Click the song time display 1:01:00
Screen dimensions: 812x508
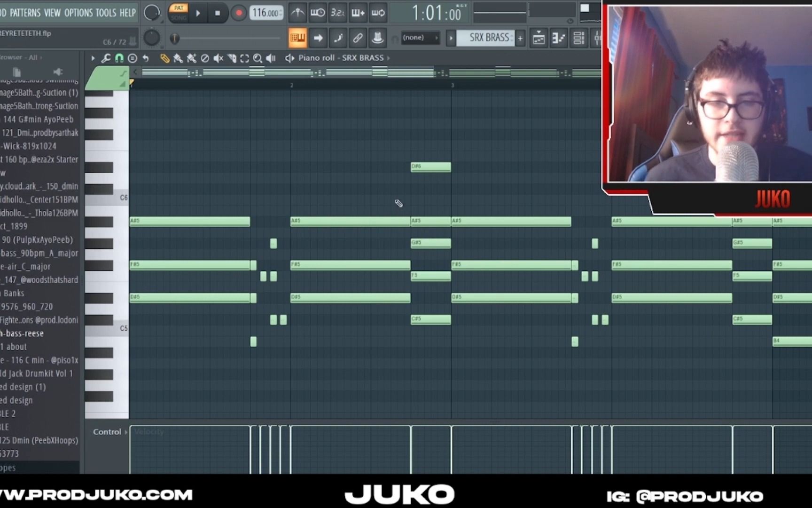[437, 13]
